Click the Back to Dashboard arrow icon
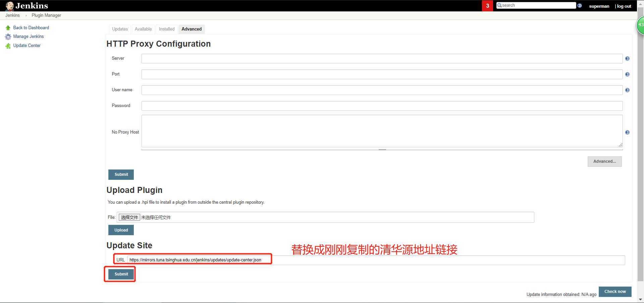644x303 pixels. [x=8, y=28]
